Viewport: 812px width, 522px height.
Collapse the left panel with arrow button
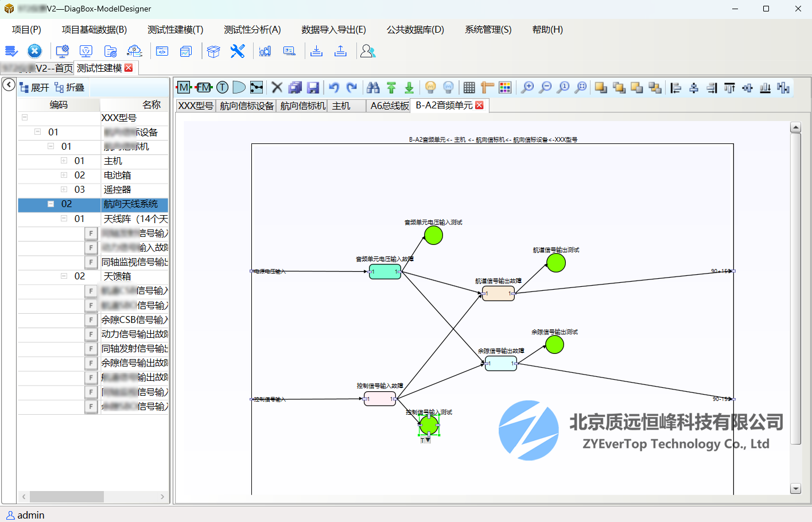pyautogui.click(x=9, y=85)
